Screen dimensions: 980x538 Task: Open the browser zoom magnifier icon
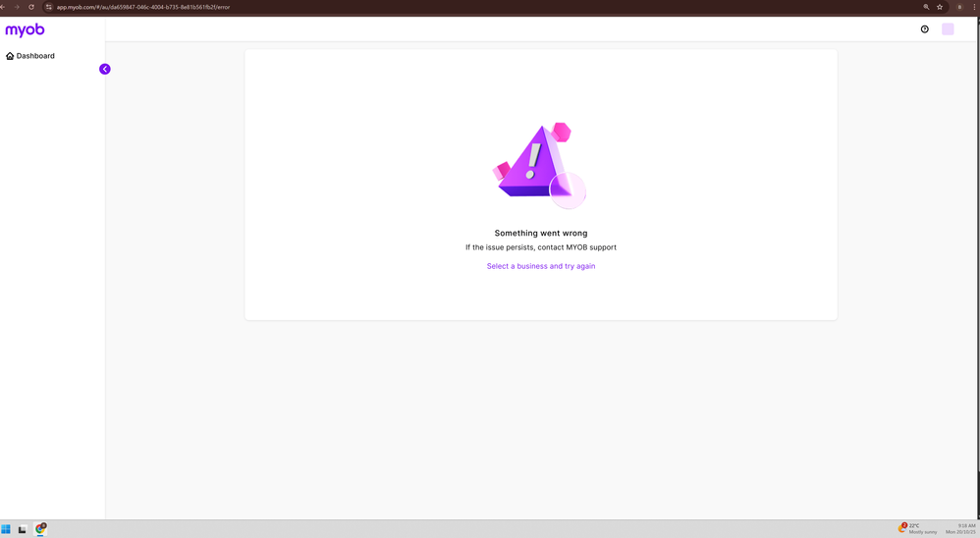pos(926,7)
